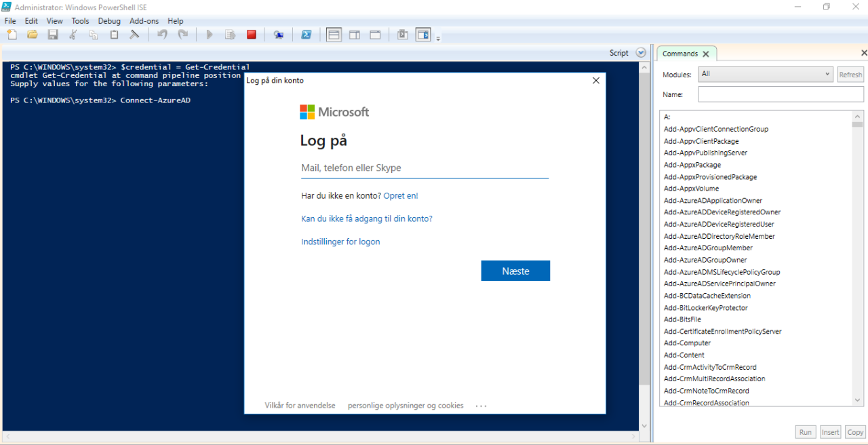Viewport: 868px width, 445px height.
Task: Open New Remote PowerShell Tab icon
Action: click(x=278, y=35)
